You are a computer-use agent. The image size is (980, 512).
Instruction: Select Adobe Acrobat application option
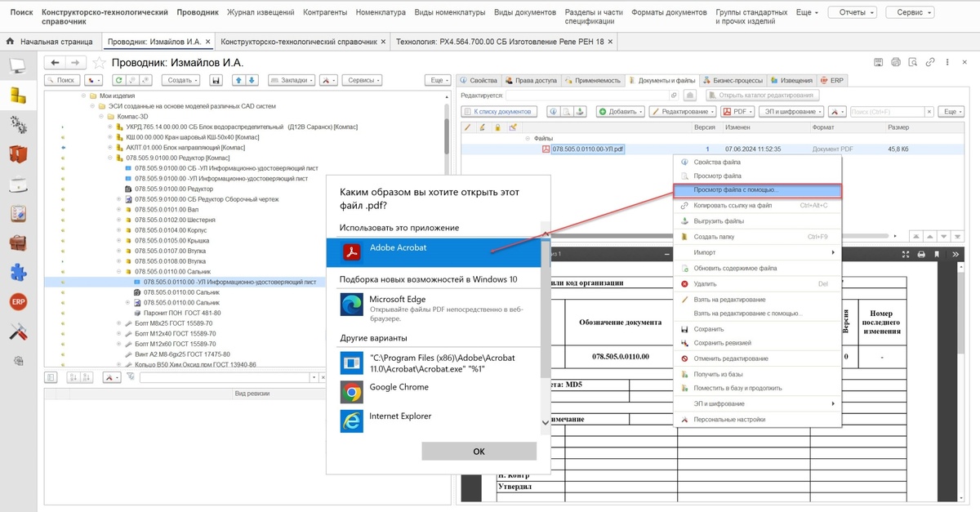tap(433, 252)
